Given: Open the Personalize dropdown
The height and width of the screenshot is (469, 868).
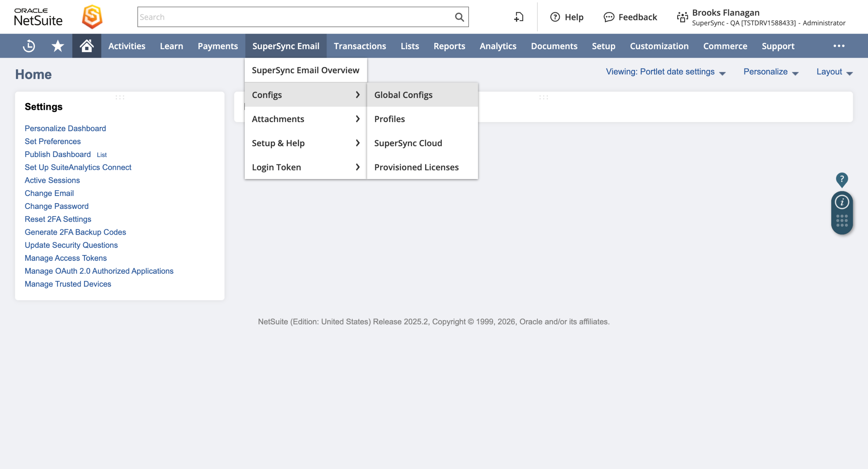Looking at the screenshot, I should pyautogui.click(x=771, y=72).
